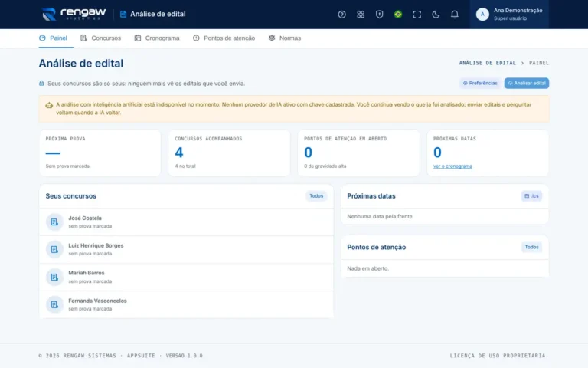
Task: Click the clipboard icon in the header title
Action: pos(123,15)
